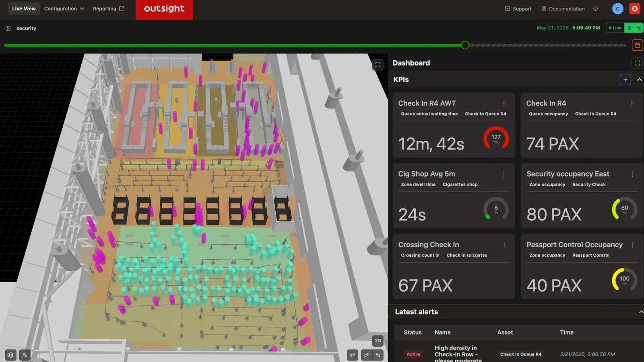Screen dimensions: 644x362
Task: Click the 'Cigarettes shop' zone label
Action: click(460, 185)
